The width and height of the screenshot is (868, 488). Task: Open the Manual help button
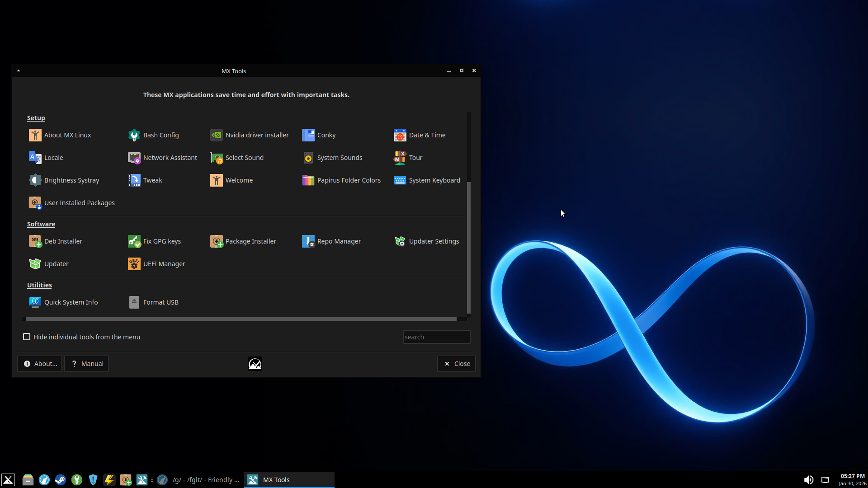pos(86,364)
